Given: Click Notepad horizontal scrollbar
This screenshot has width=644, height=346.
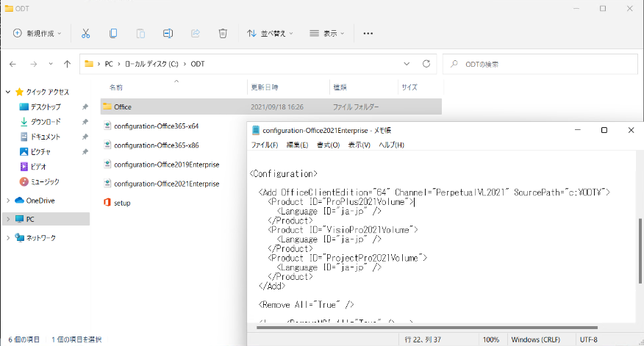Looking at the screenshot, I should click(427, 328).
